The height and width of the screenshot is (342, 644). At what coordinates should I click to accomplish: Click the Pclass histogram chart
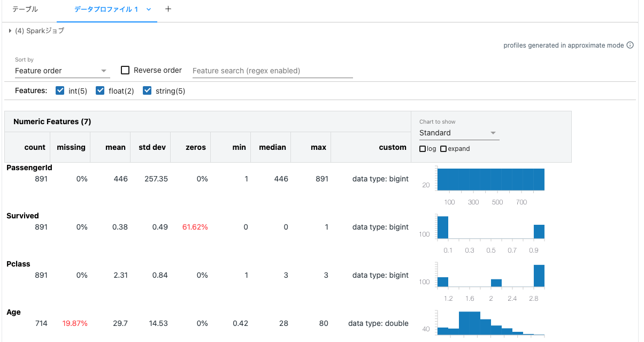483,282
